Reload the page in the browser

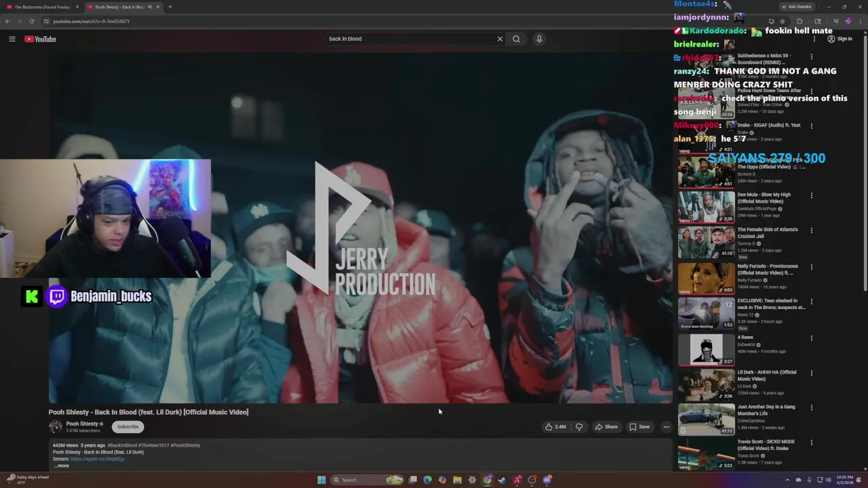pos(31,21)
